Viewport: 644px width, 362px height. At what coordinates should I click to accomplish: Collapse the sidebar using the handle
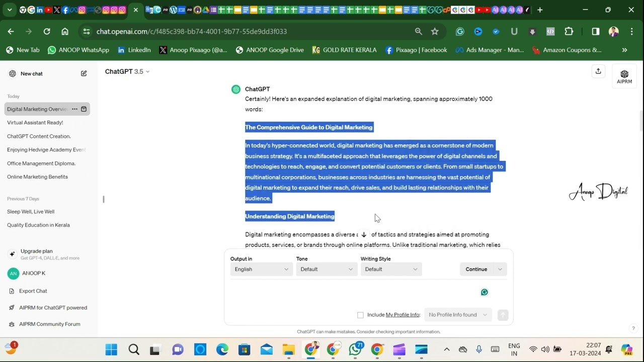103,199
